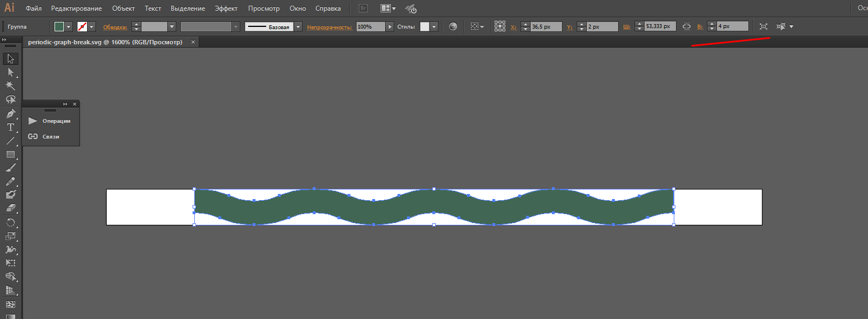868x319 pixels.
Task: Select the Eraser tool
Action: [x=10, y=208]
